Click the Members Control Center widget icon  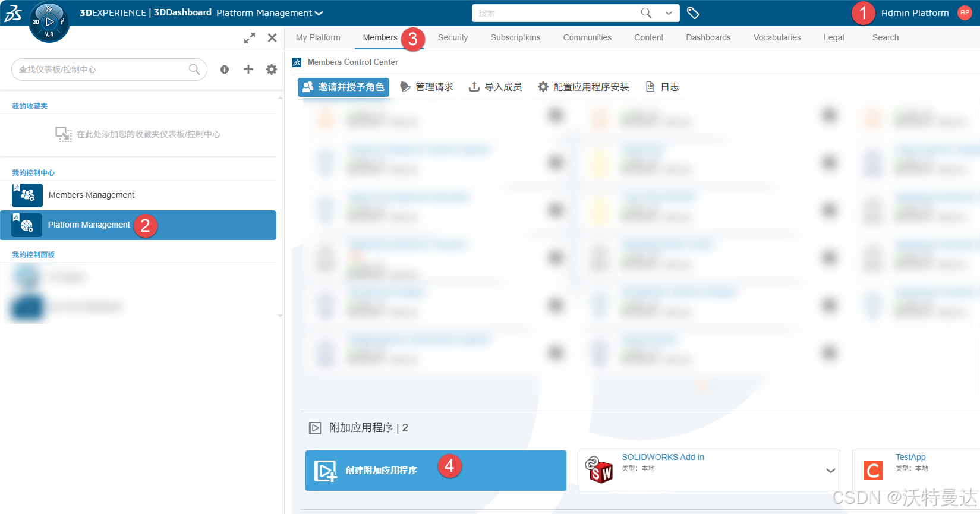[297, 62]
